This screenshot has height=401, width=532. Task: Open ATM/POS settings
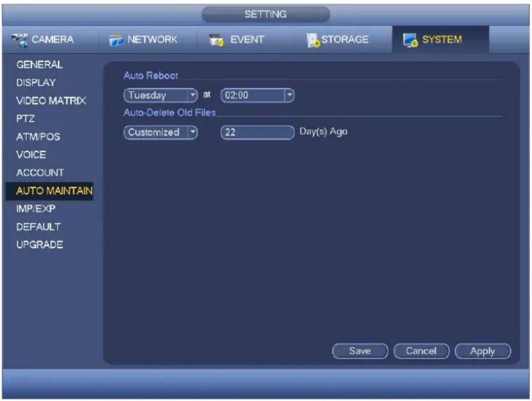(38, 136)
